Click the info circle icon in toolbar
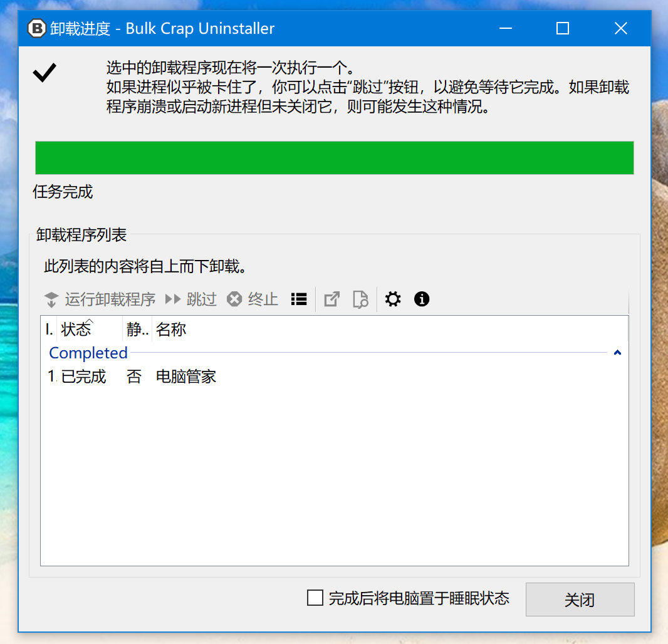 [422, 299]
